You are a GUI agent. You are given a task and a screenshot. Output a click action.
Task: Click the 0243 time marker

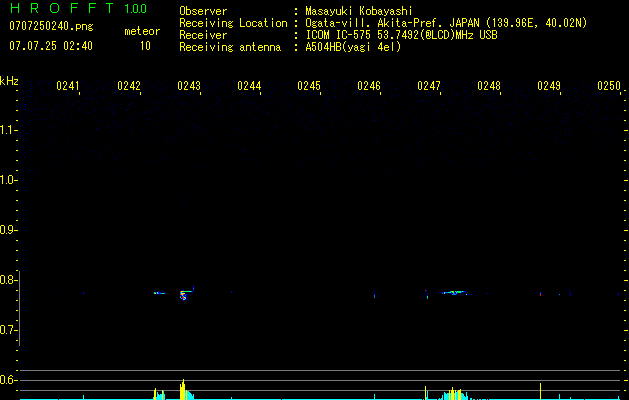[189, 86]
